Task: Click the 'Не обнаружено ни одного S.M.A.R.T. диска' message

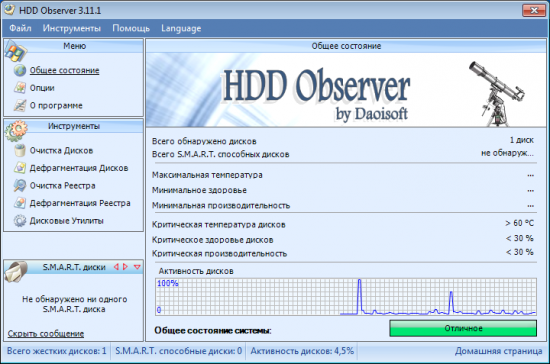Action: 74,304
